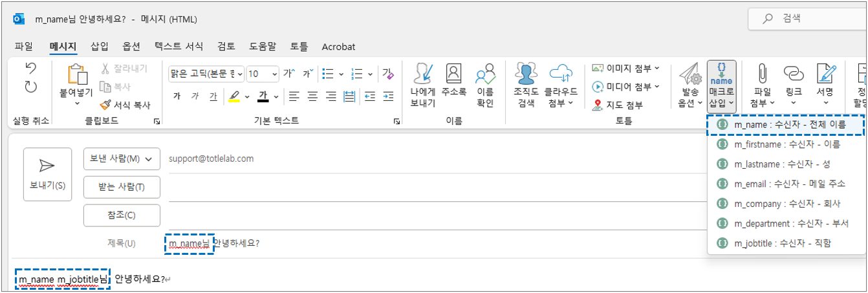Select the Format Painter (서식 복사) icon
868x293 pixels.
coord(125,104)
